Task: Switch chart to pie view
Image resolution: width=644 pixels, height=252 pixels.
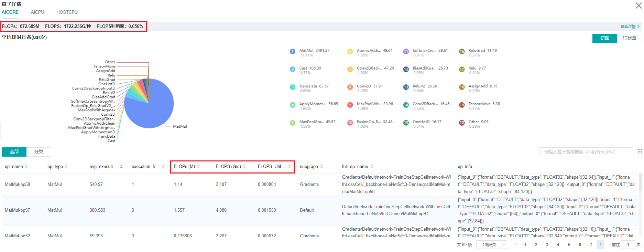Action: click(x=605, y=38)
